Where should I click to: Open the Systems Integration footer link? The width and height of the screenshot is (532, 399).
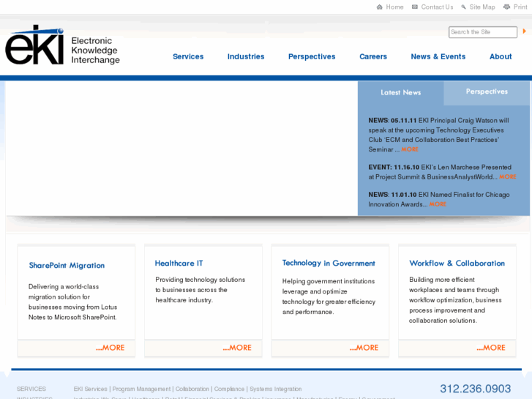coord(275,389)
